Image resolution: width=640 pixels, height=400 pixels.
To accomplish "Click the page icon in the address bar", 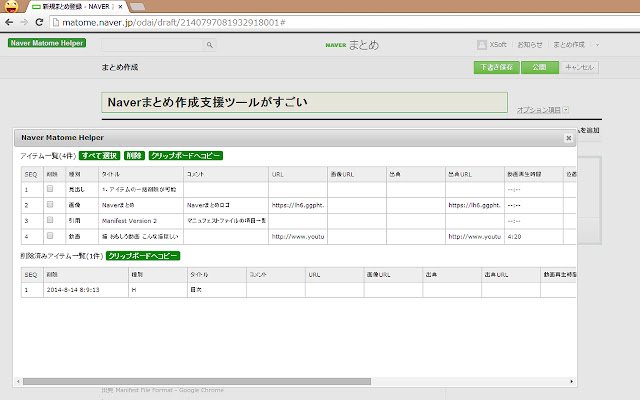I will [x=56, y=22].
